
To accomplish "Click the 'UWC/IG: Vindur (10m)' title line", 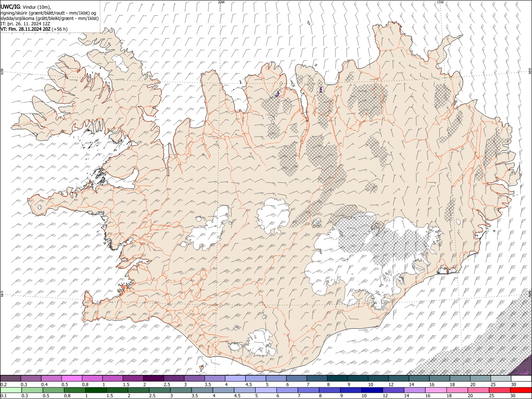I will point(26,7).
